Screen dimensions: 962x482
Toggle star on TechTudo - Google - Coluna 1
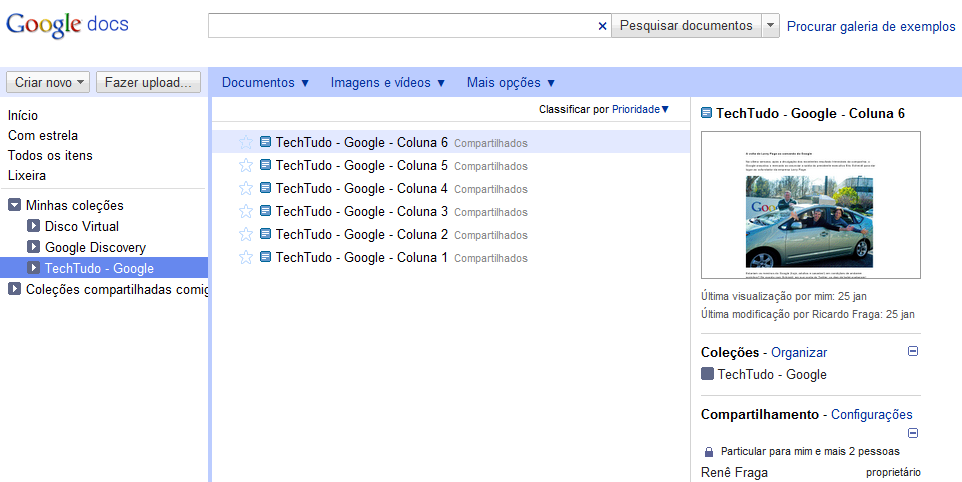coord(246,258)
